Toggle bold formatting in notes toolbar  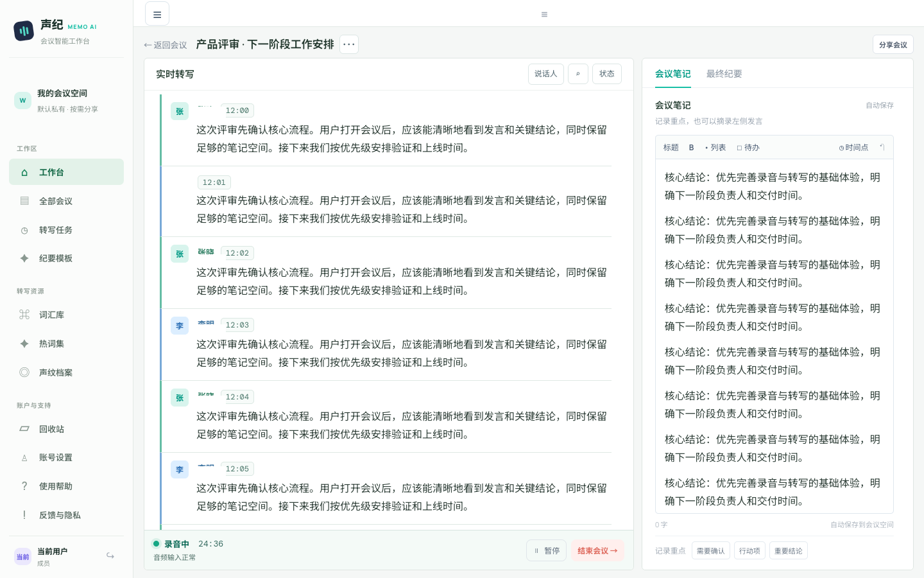[x=691, y=147]
